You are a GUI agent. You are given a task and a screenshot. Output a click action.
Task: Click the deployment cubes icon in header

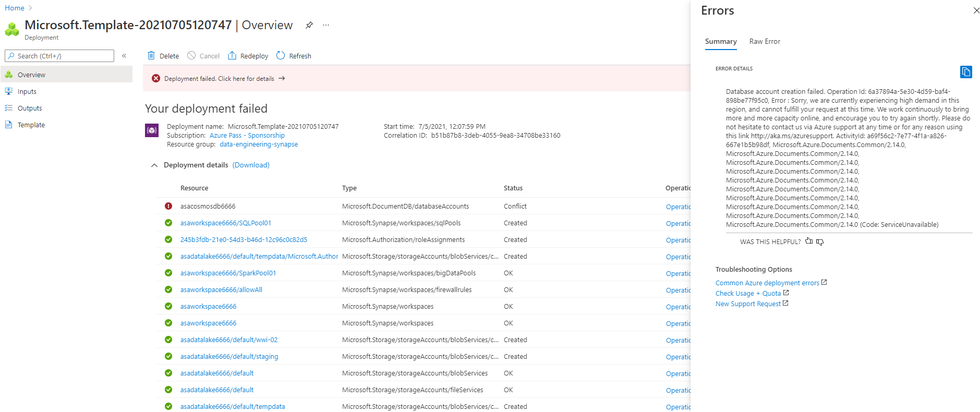tap(12, 29)
